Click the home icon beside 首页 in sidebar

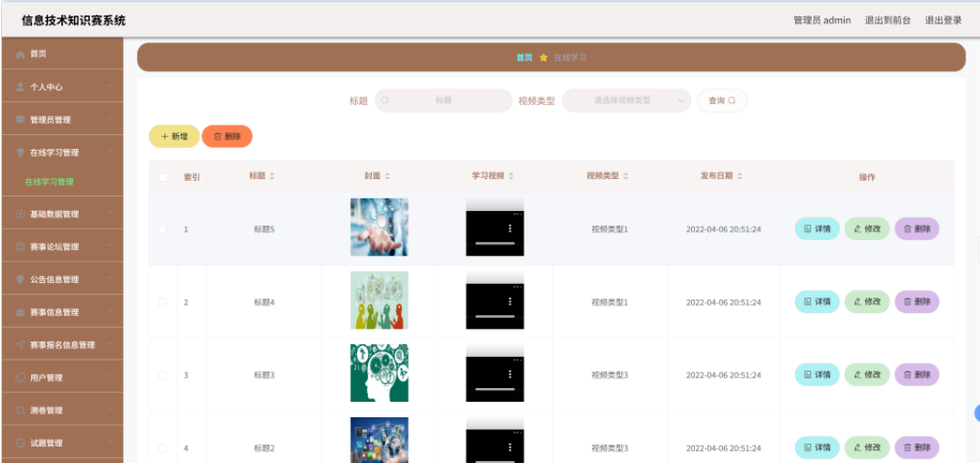pyautogui.click(x=20, y=54)
